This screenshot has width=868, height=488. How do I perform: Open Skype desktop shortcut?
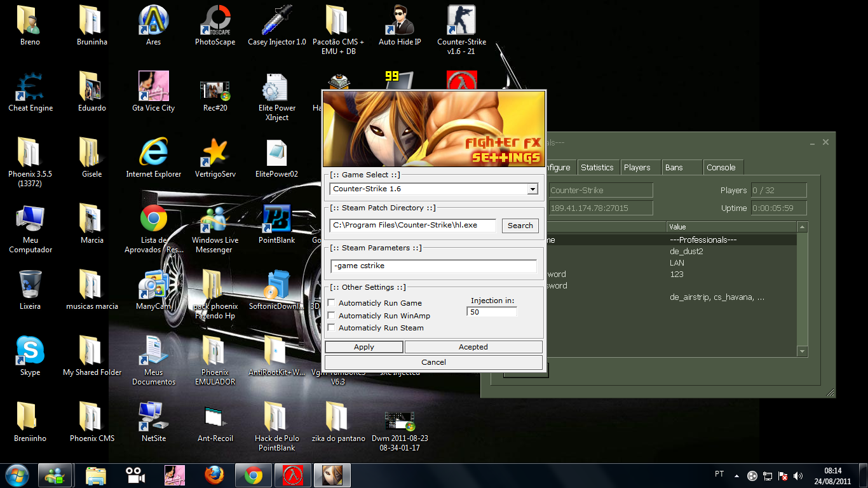[30, 356]
